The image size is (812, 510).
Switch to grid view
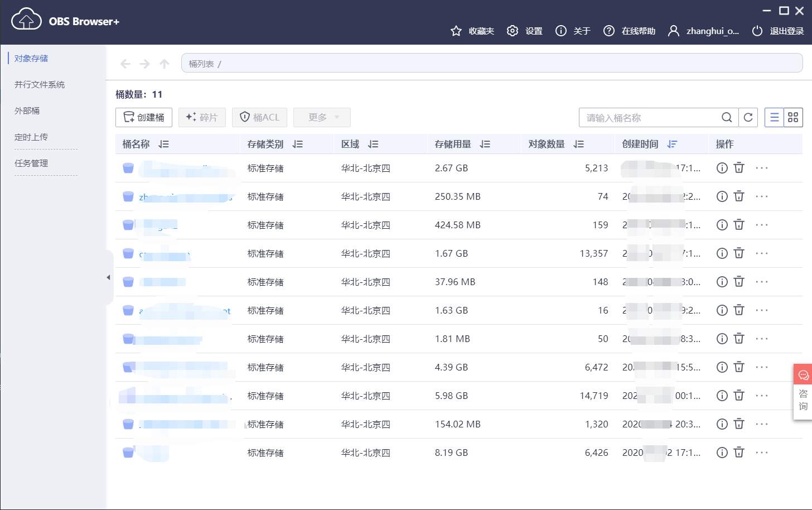[793, 117]
